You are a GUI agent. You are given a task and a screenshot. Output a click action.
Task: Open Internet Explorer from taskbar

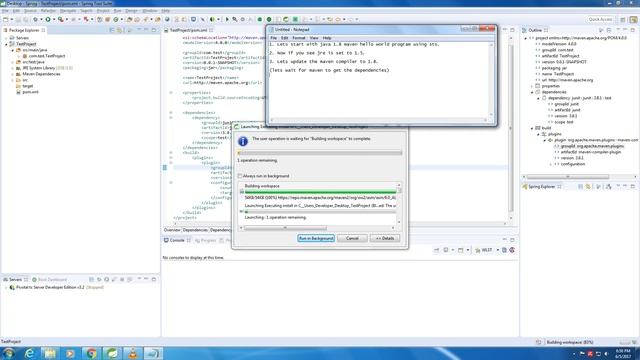(x=29, y=353)
